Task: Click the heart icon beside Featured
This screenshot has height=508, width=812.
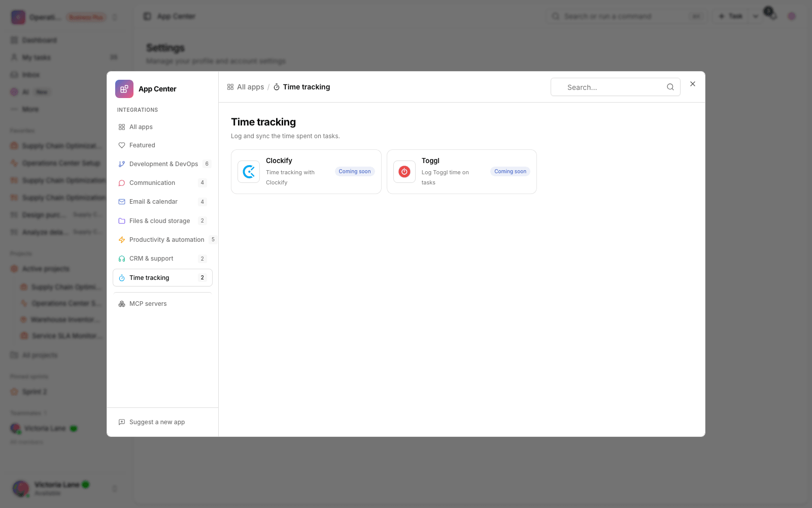Action: (122, 145)
